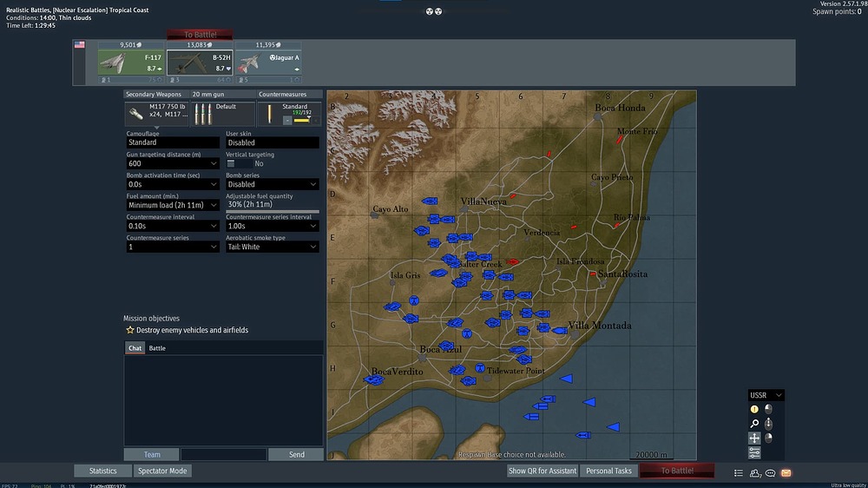Click the Destroy enemy vehicles objective star
This screenshot has width=868, height=488.
click(x=130, y=330)
